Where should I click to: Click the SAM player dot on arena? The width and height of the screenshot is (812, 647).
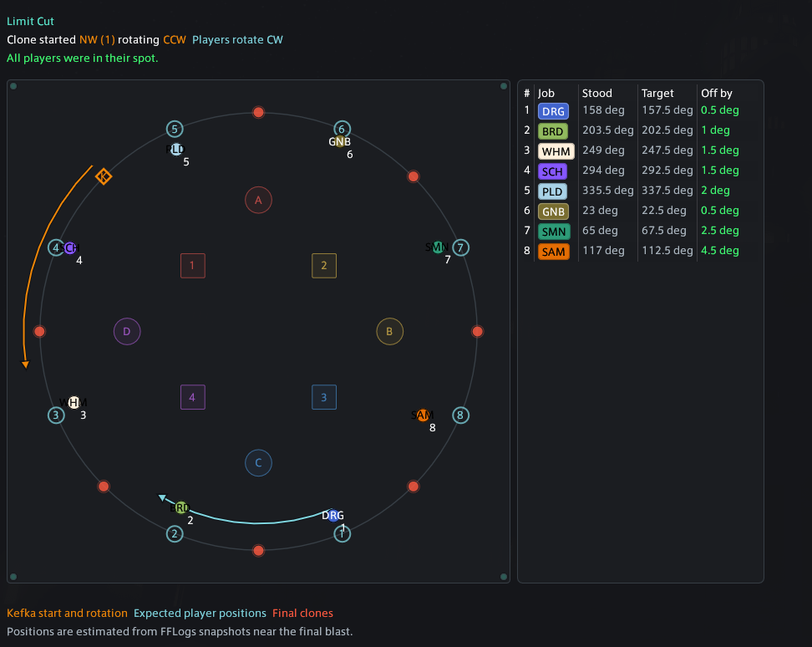click(x=423, y=415)
